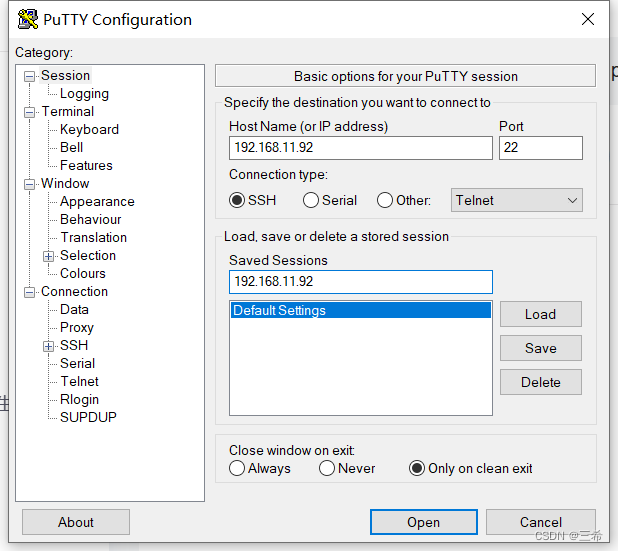
Task: Expand the Selection tree node
Action: [x=48, y=256]
